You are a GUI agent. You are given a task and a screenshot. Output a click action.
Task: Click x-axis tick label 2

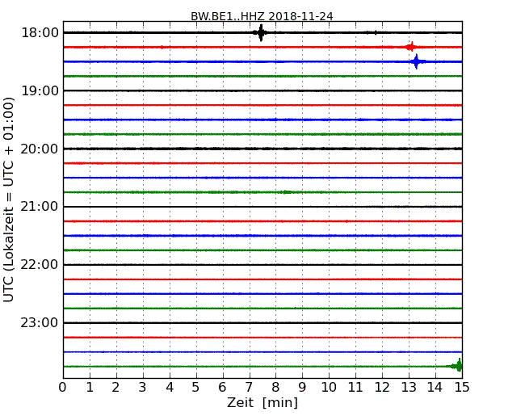point(115,387)
